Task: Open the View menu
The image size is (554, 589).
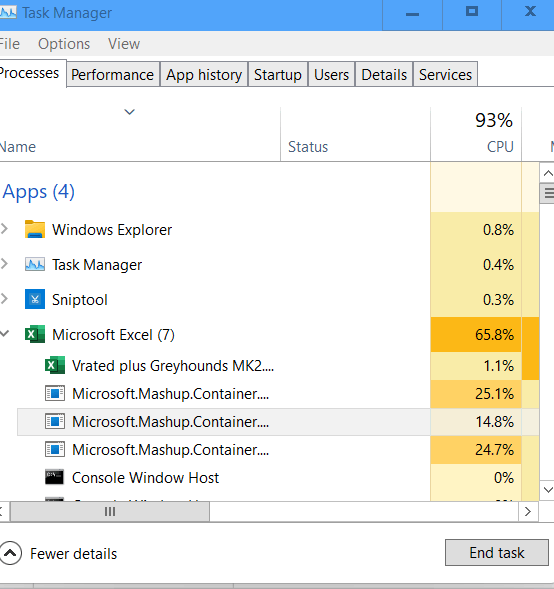Action: [124, 44]
